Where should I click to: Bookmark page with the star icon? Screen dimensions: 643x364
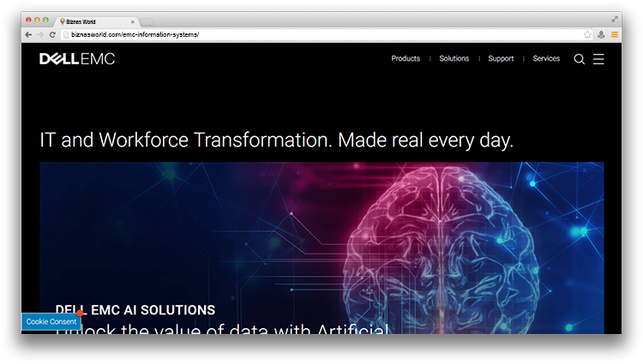point(587,35)
